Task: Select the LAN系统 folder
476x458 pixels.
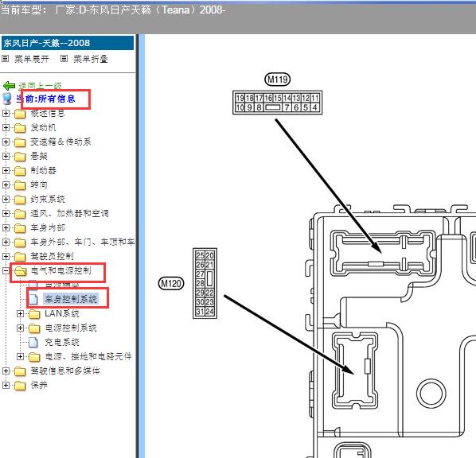Action: click(x=62, y=313)
